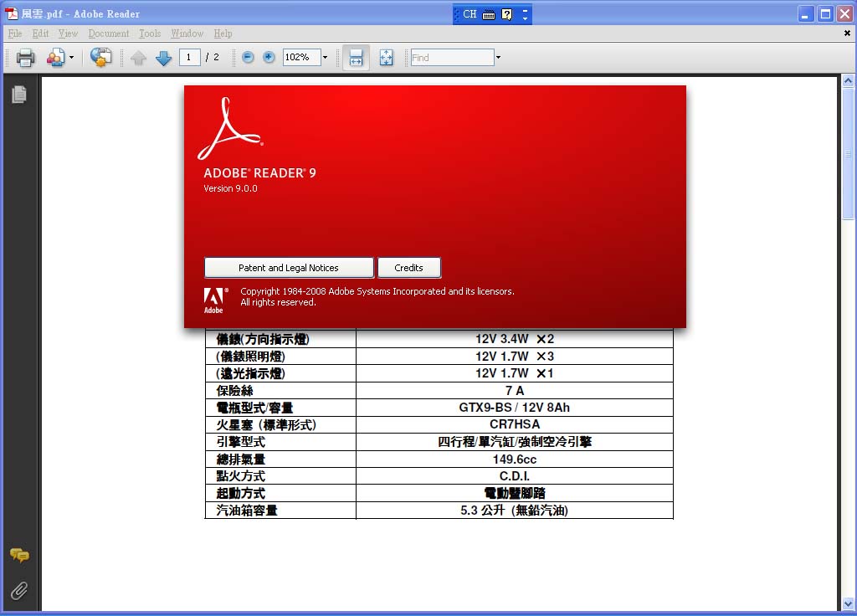Click the cell '12V 1.7W ×3'
The height and width of the screenshot is (616, 857).
click(515, 357)
